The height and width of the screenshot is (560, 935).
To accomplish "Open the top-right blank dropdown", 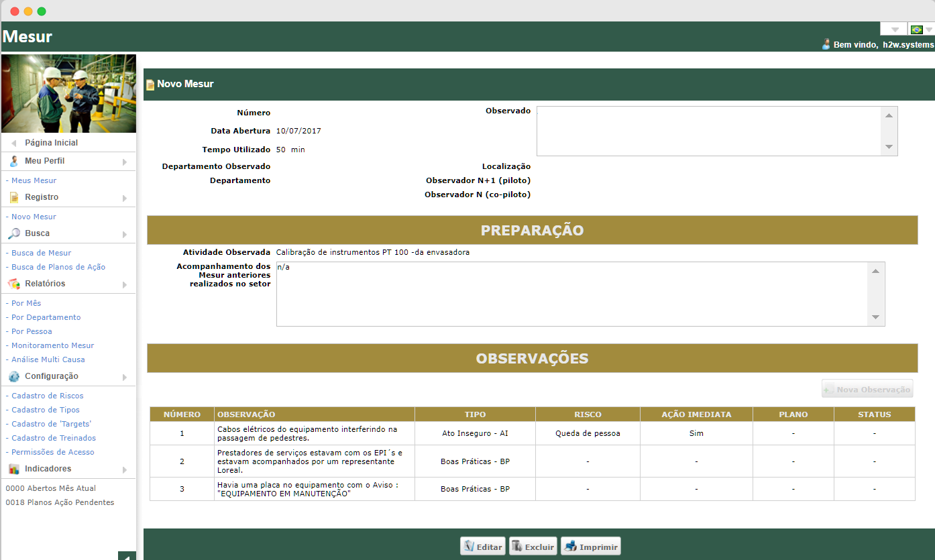I will (893, 30).
